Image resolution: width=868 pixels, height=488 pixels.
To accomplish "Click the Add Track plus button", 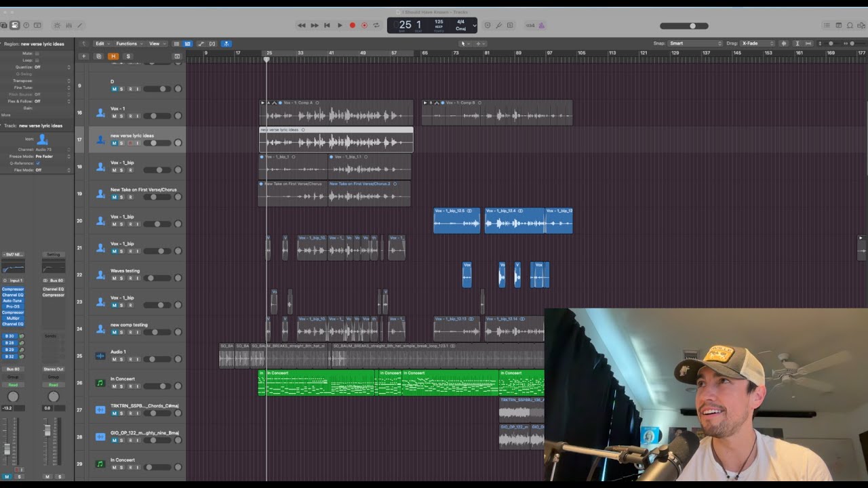I will (x=84, y=56).
